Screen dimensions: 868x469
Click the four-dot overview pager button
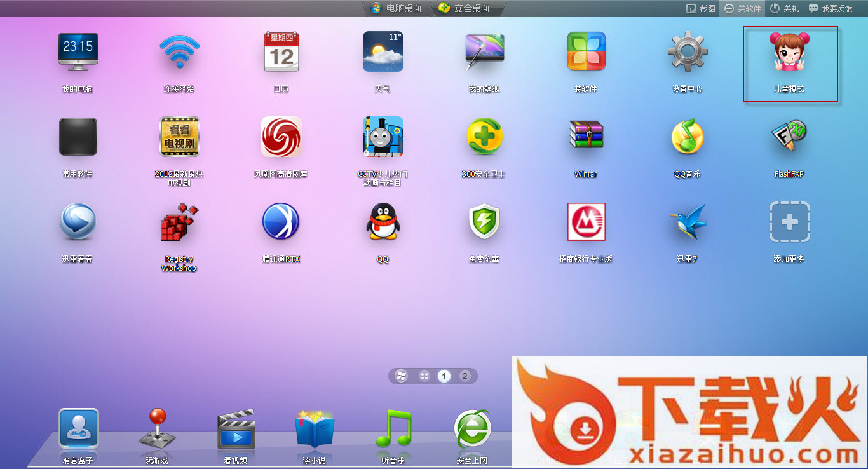[x=424, y=376]
